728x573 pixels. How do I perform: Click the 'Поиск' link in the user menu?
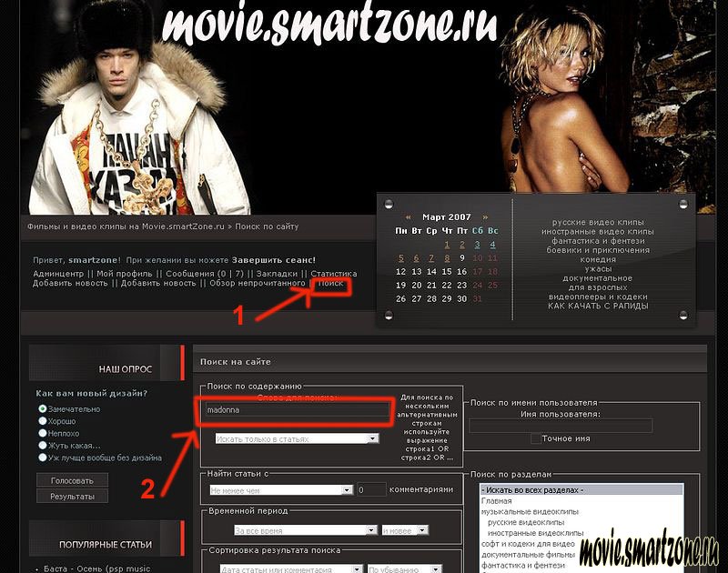330,283
